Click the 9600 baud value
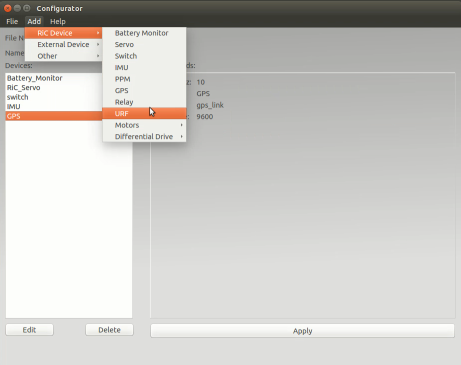Image resolution: width=461 pixels, height=365 pixels. (x=205, y=117)
